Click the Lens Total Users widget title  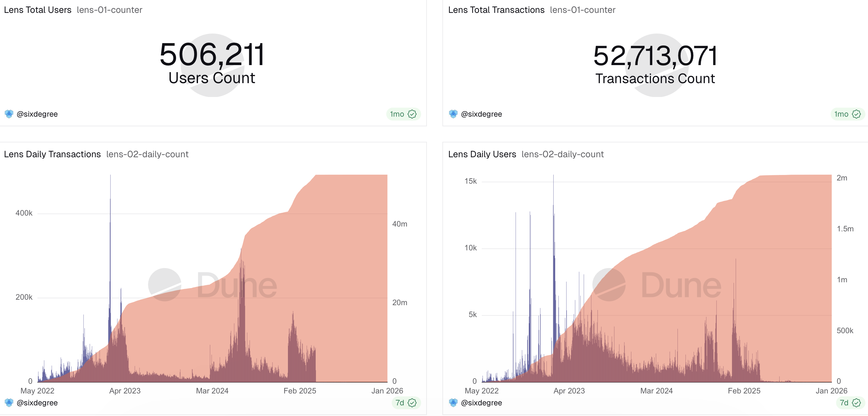tap(37, 10)
